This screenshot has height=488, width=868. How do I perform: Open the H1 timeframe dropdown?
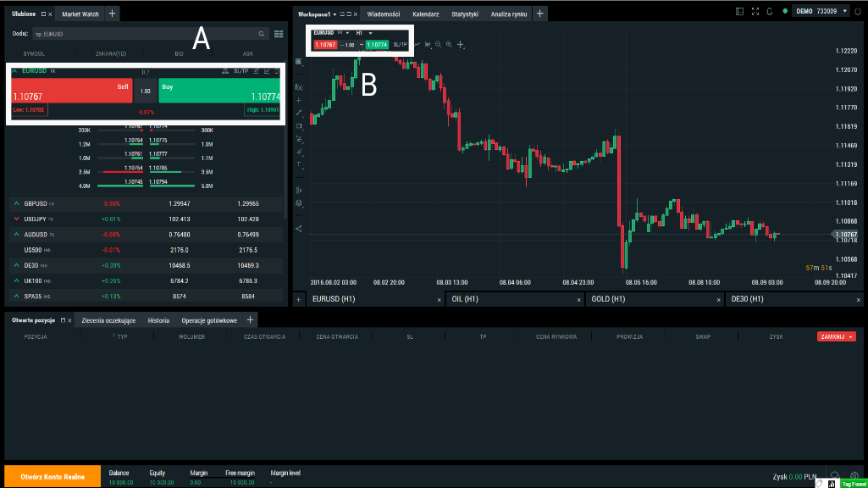[x=364, y=33]
